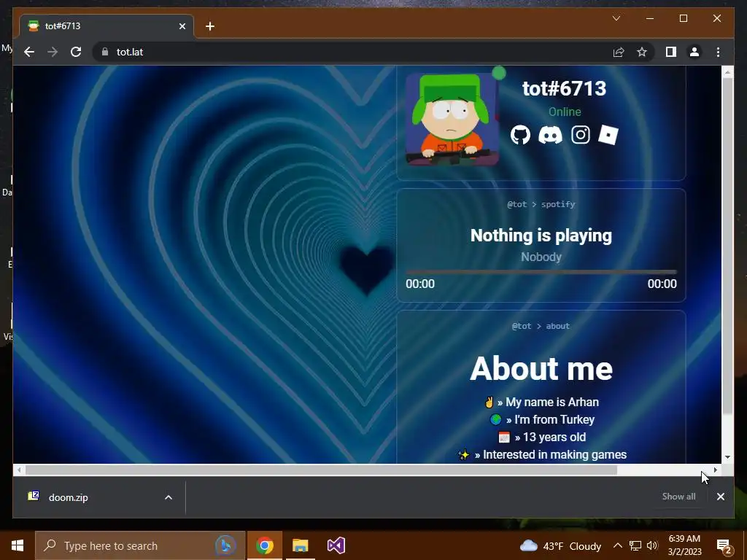Image resolution: width=747 pixels, height=560 pixels.
Task: Open Visual Studio from taskbar
Action: click(336, 545)
